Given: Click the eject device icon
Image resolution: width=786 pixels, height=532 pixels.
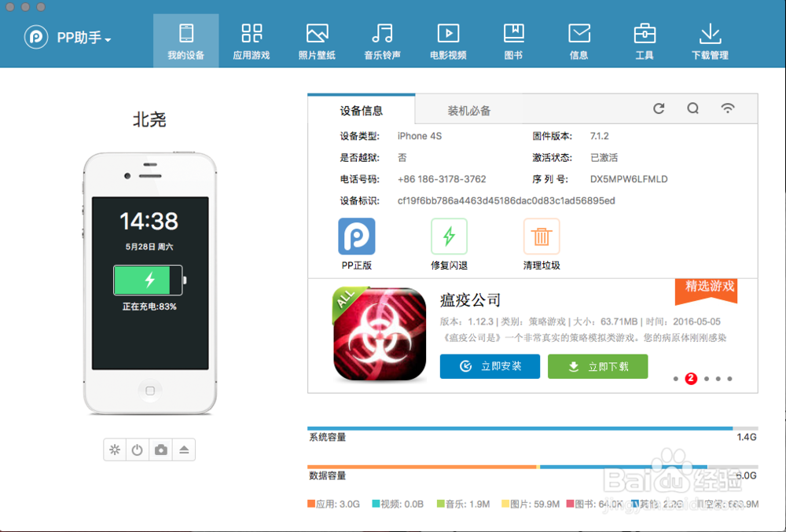Looking at the screenshot, I should pyautogui.click(x=184, y=449).
